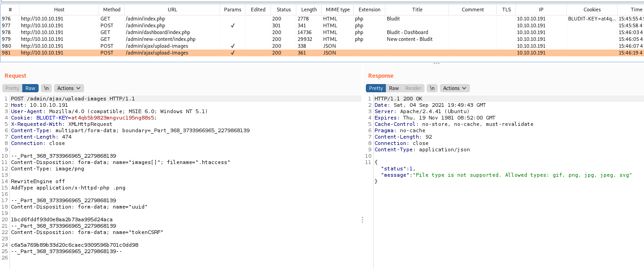Click the Params checkmark in highlighted row 981
This screenshot has height=269, width=644.
(x=233, y=53)
